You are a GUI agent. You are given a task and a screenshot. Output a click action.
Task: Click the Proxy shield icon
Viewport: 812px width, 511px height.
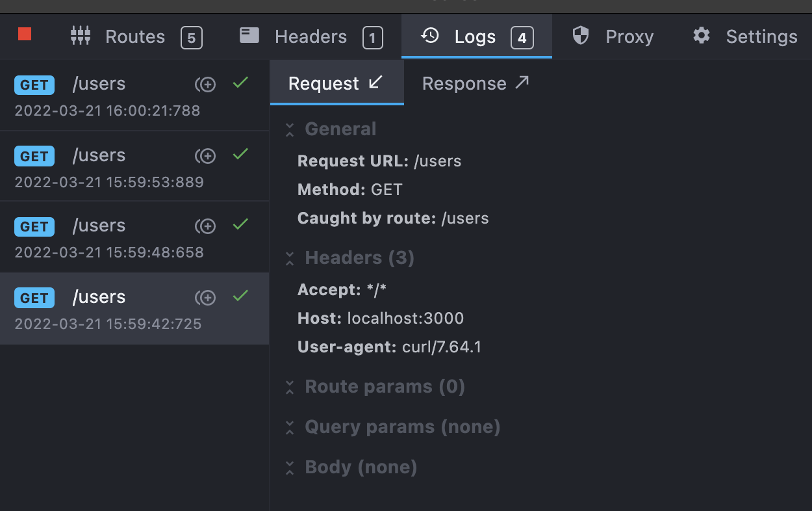580,35
